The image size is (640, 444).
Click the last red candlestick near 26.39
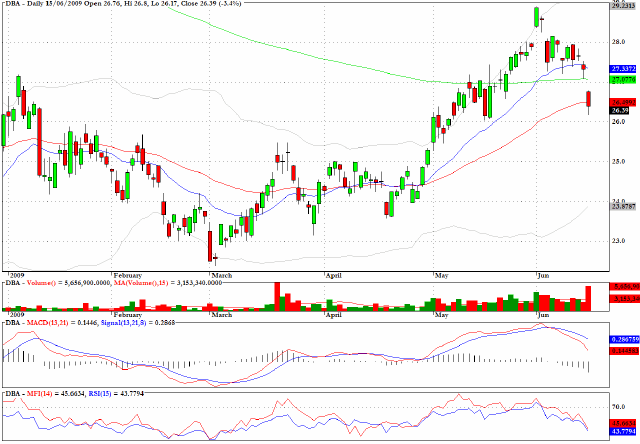(x=589, y=99)
